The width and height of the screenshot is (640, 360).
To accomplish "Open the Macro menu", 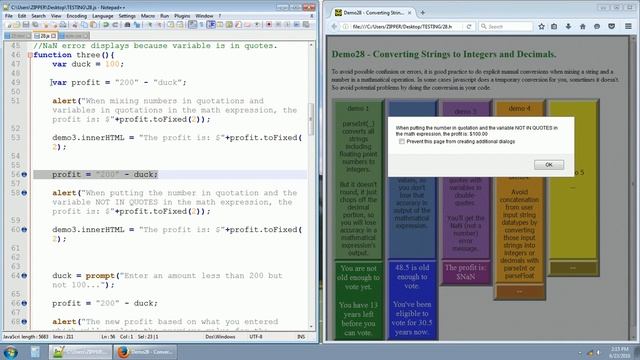I will (148, 16).
